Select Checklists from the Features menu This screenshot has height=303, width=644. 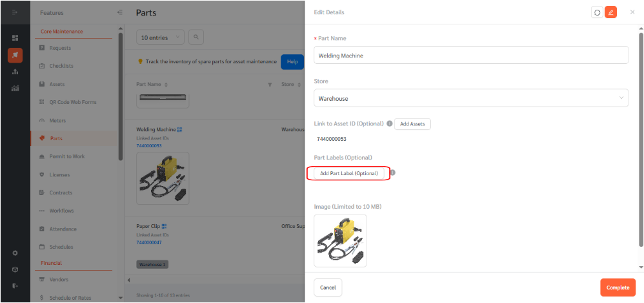point(61,66)
